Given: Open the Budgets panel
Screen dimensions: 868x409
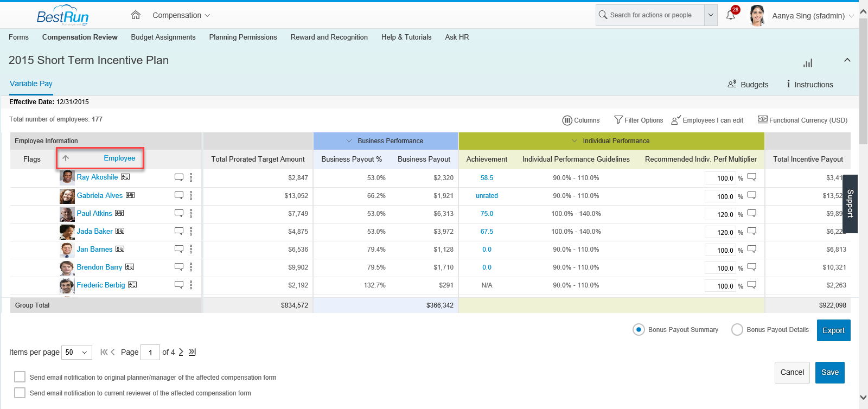Looking at the screenshot, I should click(748, 84).
